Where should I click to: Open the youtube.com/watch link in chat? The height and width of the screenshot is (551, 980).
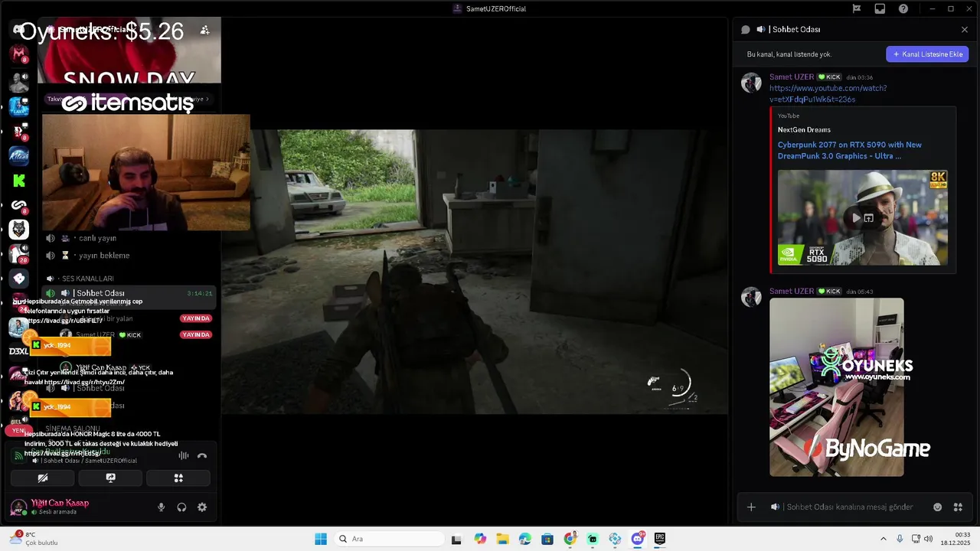(828, 93)
